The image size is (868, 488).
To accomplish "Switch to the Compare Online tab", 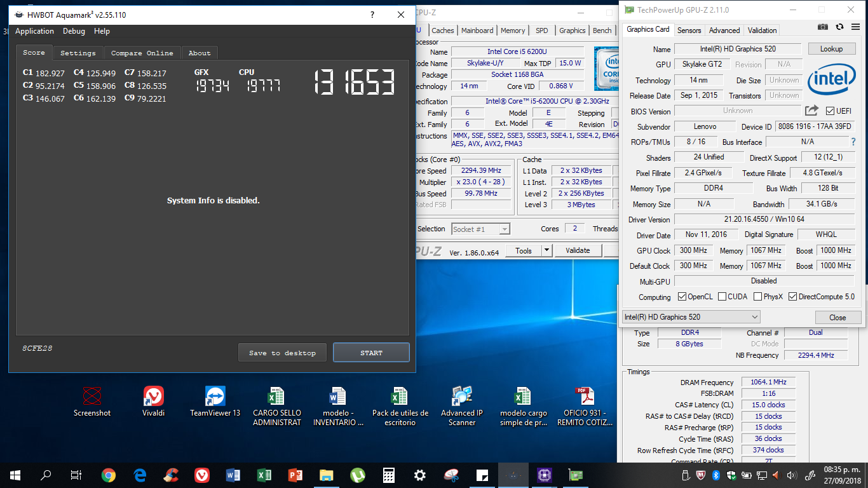I will click(x=142, y=53).
